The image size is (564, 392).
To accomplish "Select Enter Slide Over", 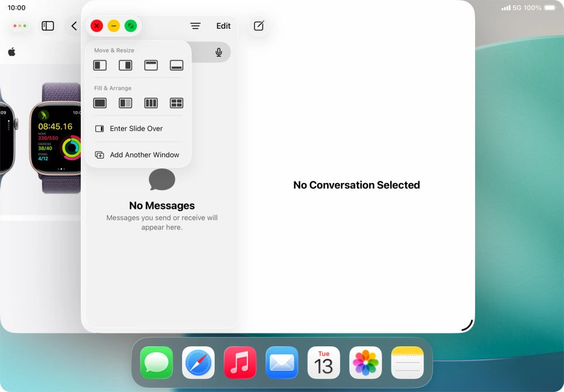I will click(x=136, y=128).
